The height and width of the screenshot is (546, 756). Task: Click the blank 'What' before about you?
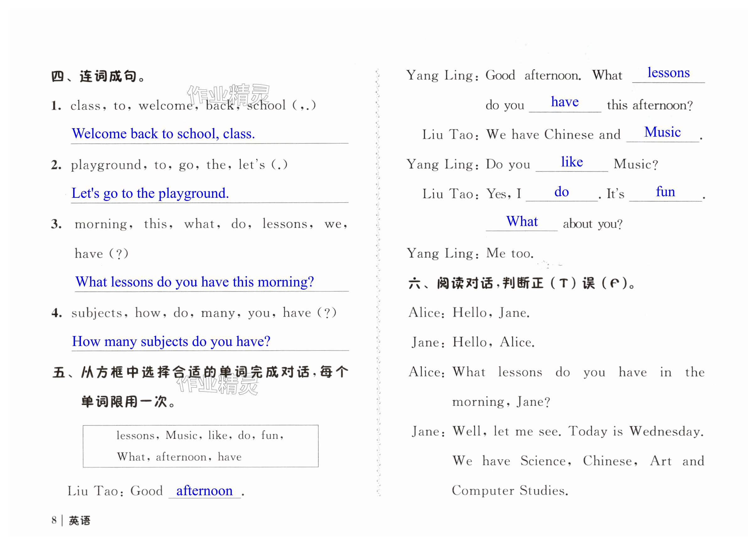point(522,222)
